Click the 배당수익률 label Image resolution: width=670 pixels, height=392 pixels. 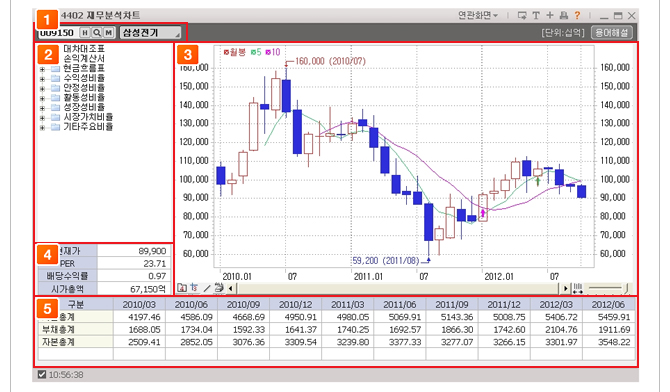pyautogui.click(x=67, y=276)
